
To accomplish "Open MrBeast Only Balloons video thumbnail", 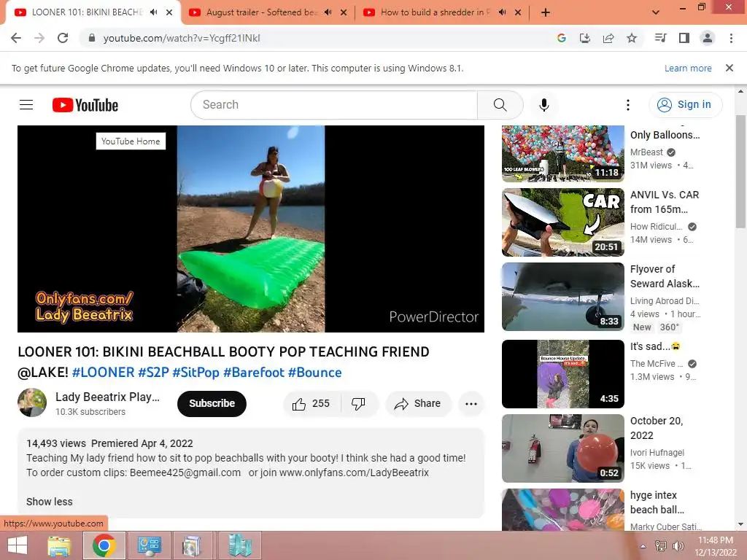I will [562, 153].
